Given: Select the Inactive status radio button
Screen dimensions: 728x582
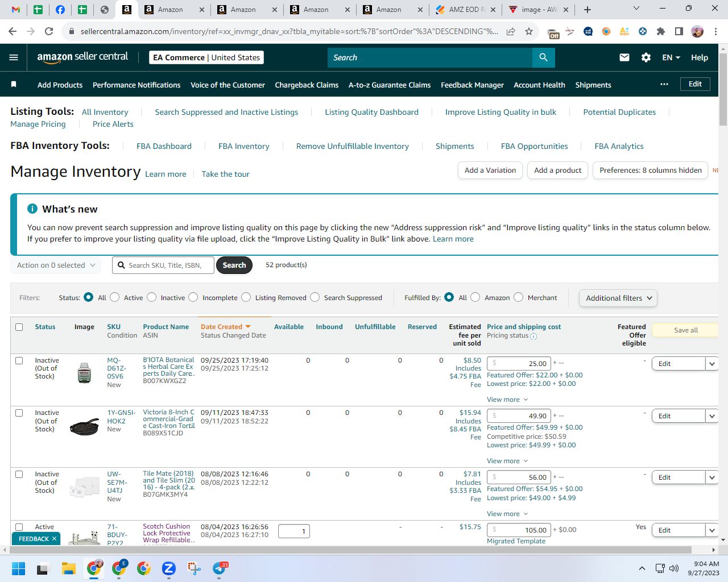Looking at the screenshot, I should [151, 297].
